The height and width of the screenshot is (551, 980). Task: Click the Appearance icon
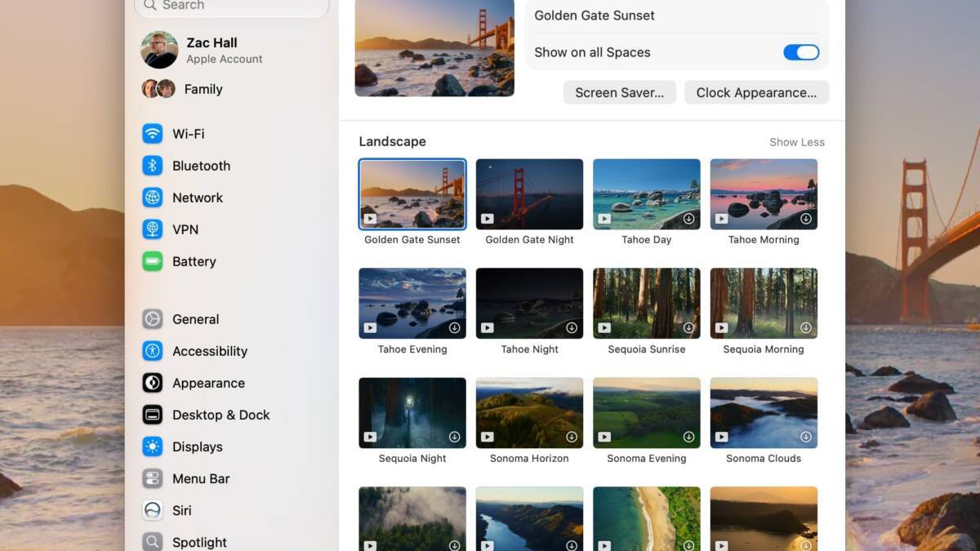153,383
